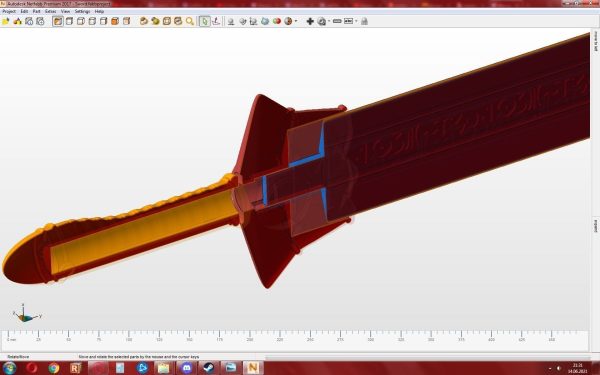Click the 'abc' text label icon
The image size is (600, 375).
pos(348,21)
